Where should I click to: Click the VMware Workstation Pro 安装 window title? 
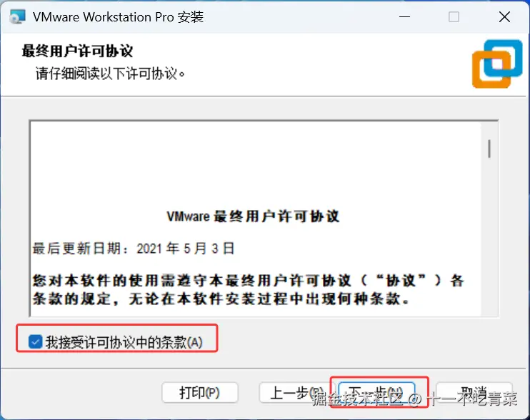[118, 17]
